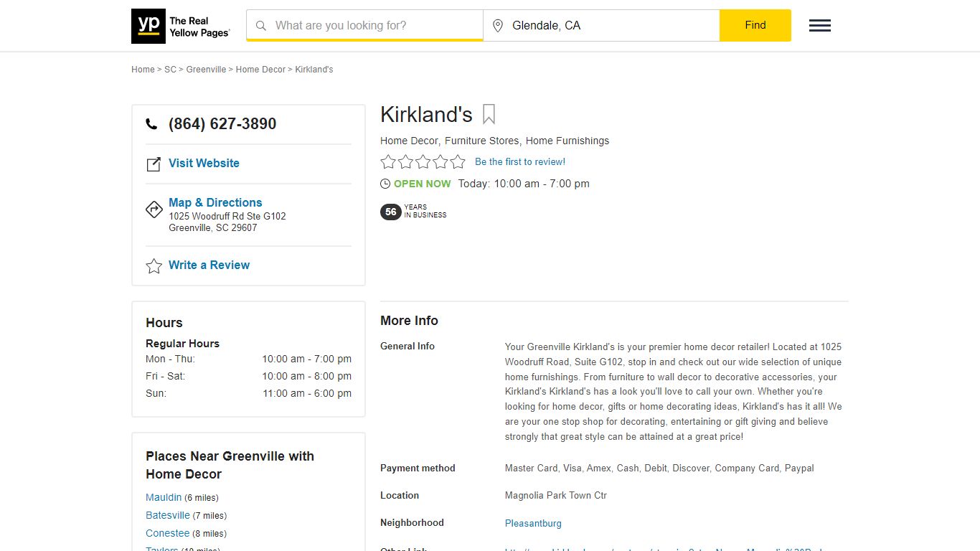Click the Sun hours row

click(x=248, y=393)
